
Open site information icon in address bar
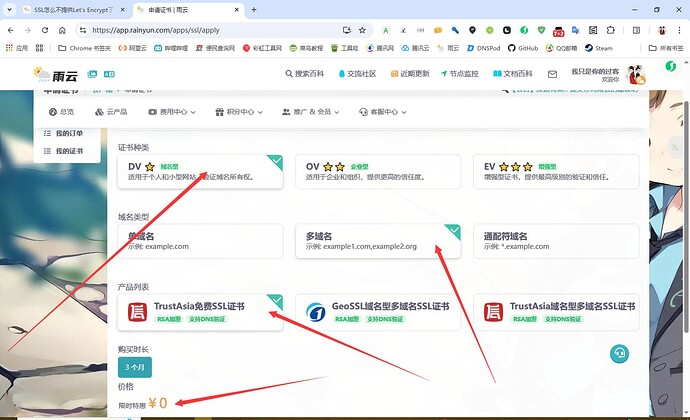point(82,30)
